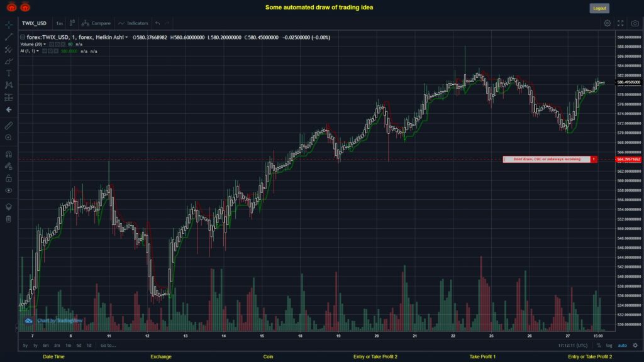Collapse the chart legend

(23, 37)
